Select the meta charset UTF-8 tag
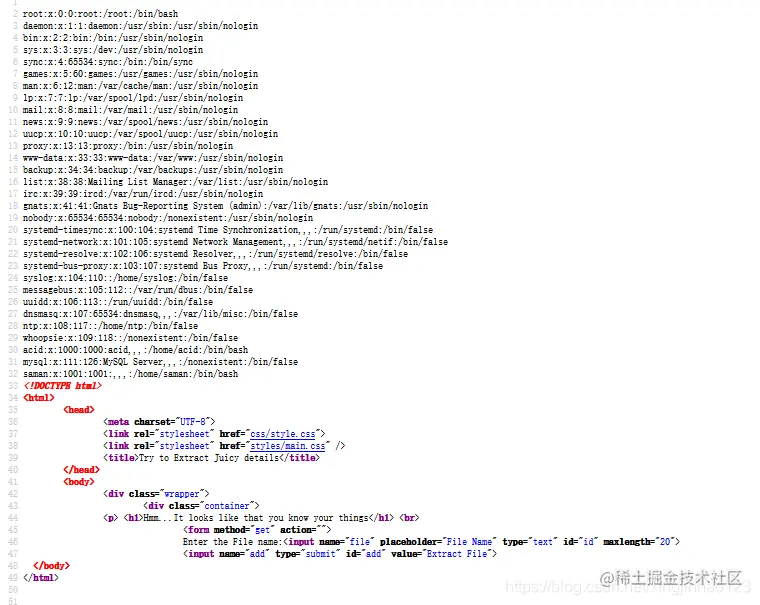Screen dimensions: 760x605 pos(159,422)
